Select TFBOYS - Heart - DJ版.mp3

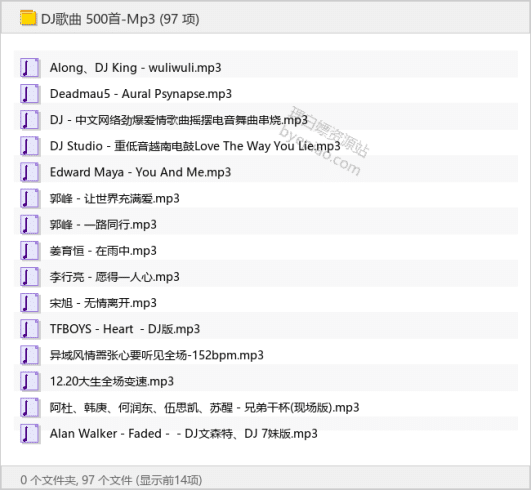[125, 329]
